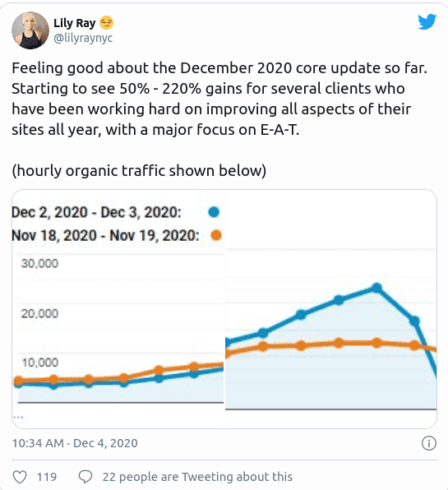
Task: Click the smirking emoji beside Lily Ray
Action: tap(107, 23)
